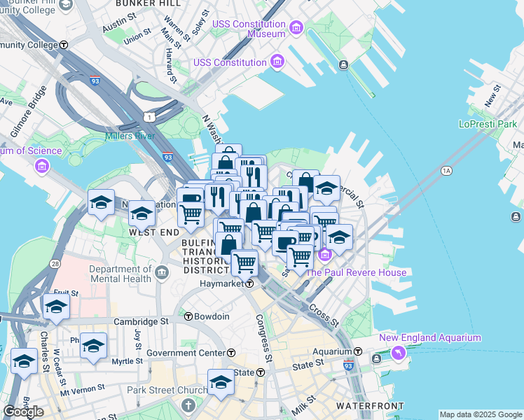524x420 pixels.
Task: Open The Paul Revere House marker icon
Action: (325, 255)
